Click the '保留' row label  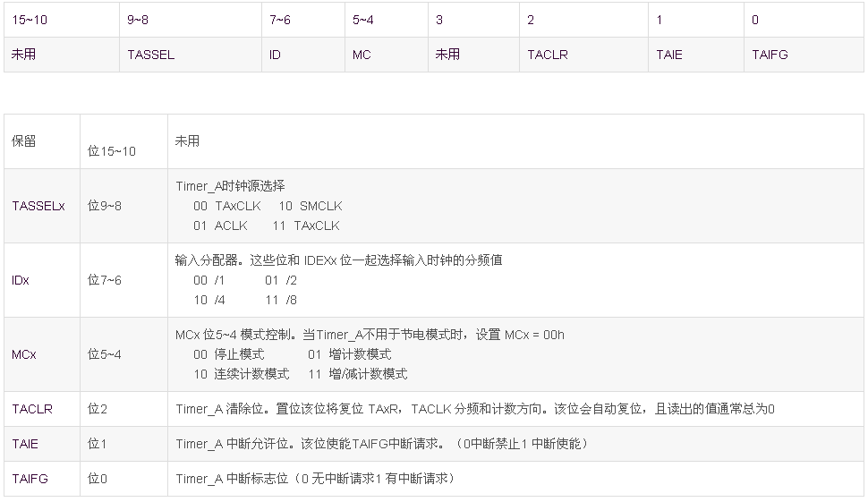24,141
